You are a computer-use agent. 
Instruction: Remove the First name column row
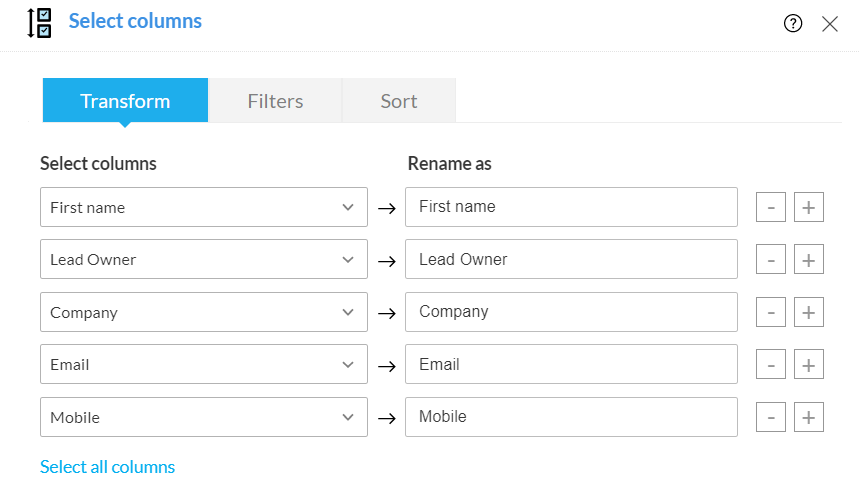770,208
